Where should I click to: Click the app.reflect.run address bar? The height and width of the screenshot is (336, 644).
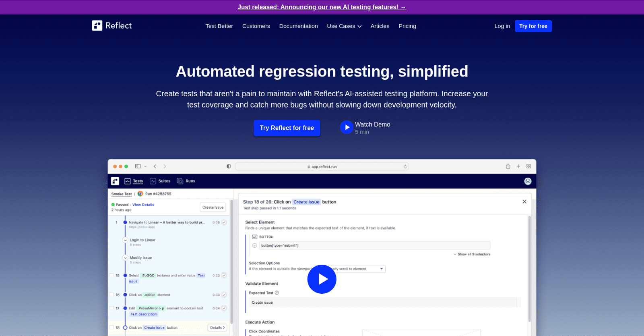(x=322, y=166)
